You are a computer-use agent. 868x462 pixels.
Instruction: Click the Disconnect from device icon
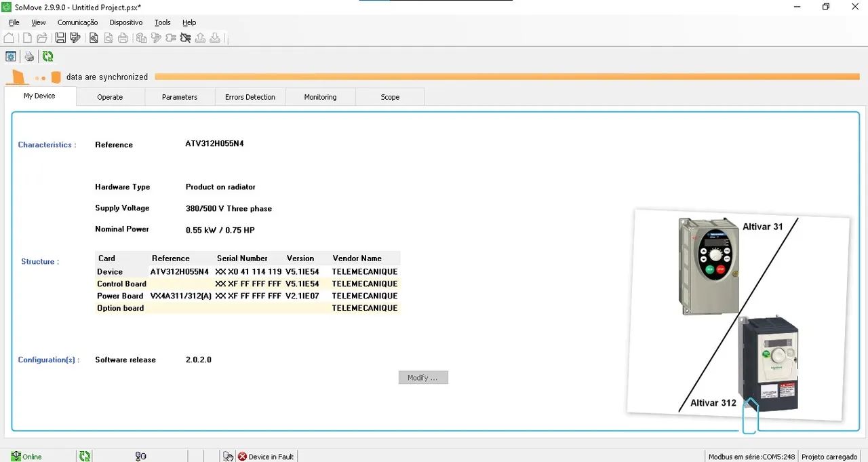[185, 38]
